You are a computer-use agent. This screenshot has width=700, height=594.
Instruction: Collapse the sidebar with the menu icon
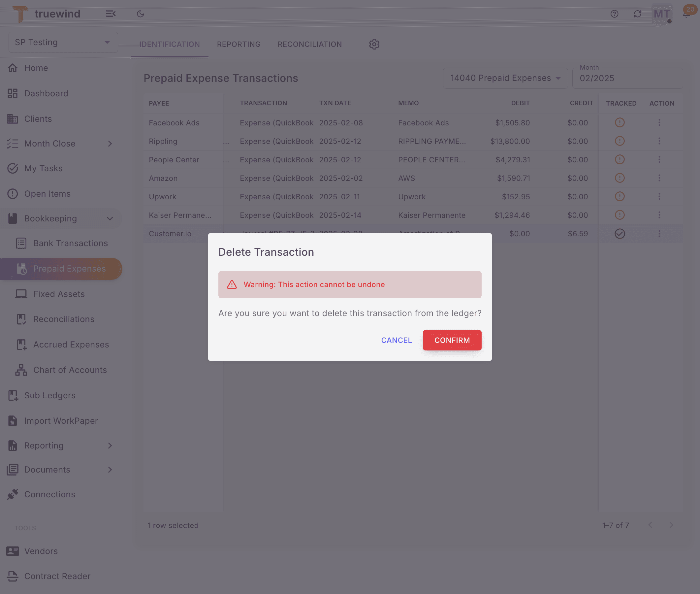(111, 14)
